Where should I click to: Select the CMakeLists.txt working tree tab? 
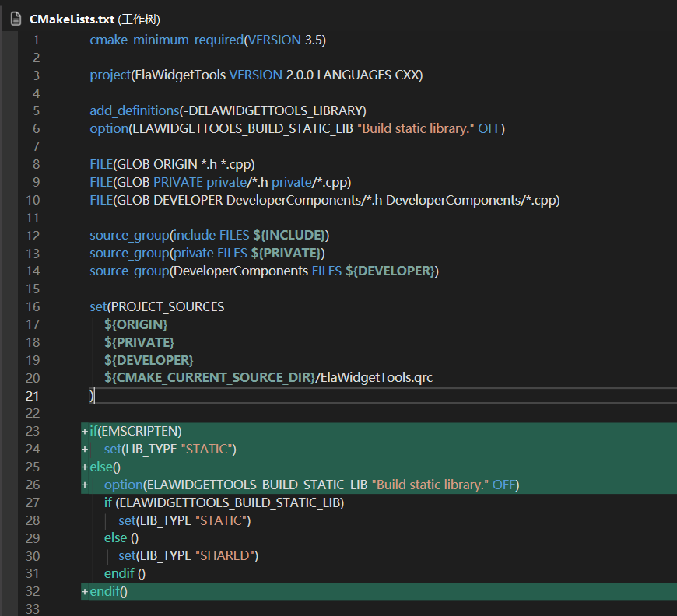pyautogui.click(x=94, y=19)
